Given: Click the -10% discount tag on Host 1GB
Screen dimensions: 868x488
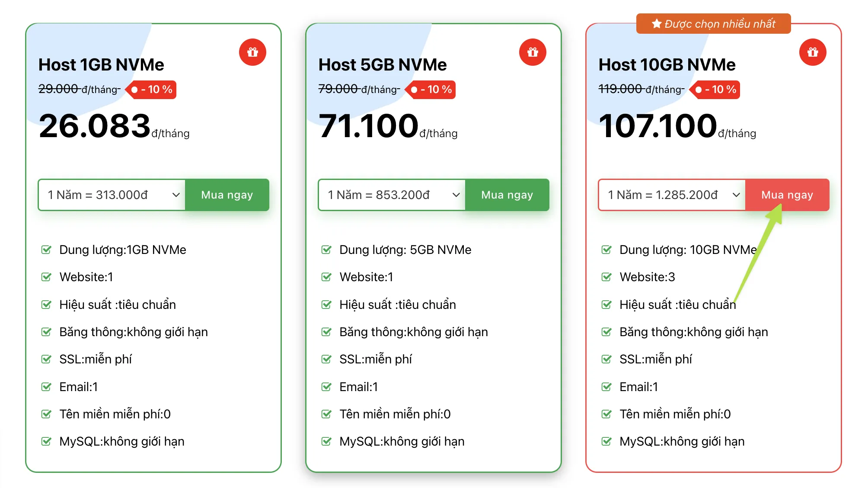Looking at the screenshot, I should (151, 90).
